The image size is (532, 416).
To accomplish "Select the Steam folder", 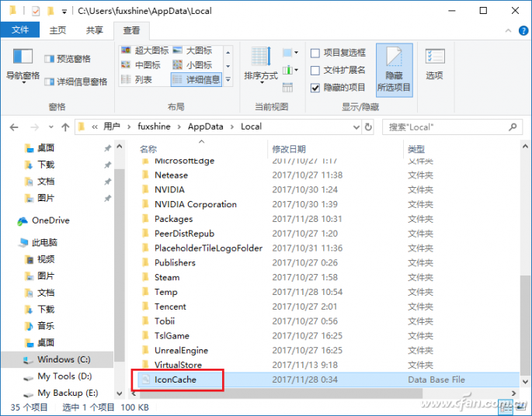I will click(167, 278).
